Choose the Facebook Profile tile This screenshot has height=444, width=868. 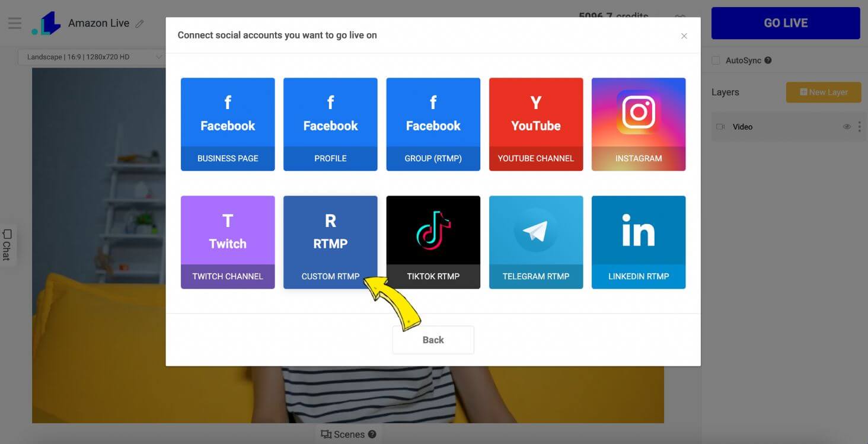click(330, 124)
